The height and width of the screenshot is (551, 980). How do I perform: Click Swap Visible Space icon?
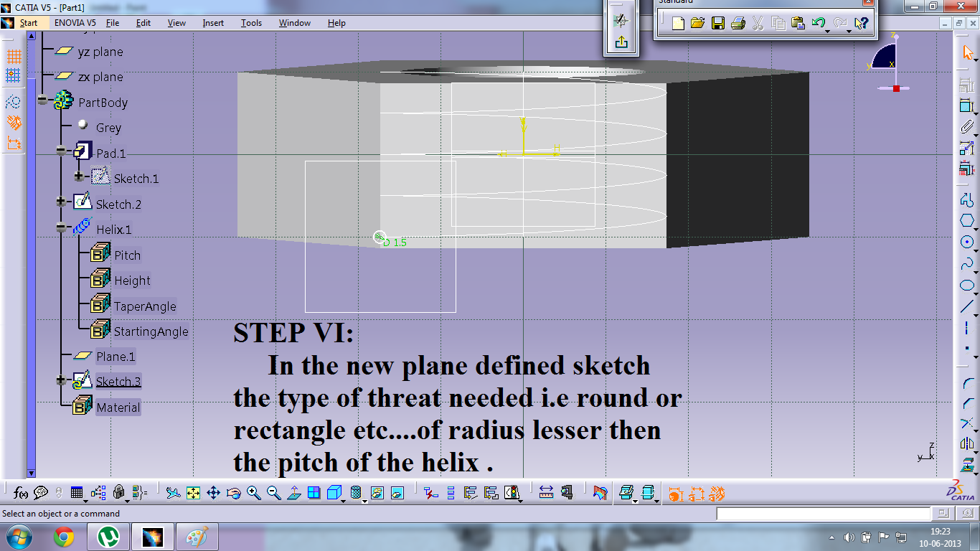pos(397,493)
